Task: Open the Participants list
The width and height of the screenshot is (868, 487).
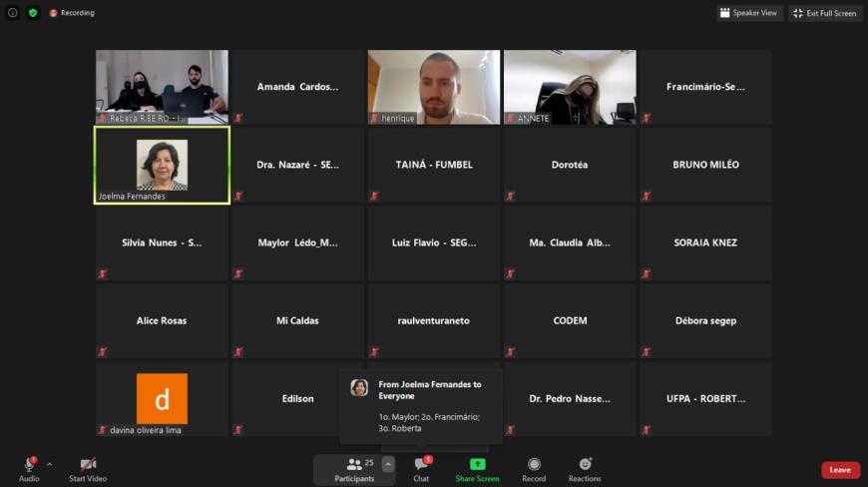Action: (354, 469)
